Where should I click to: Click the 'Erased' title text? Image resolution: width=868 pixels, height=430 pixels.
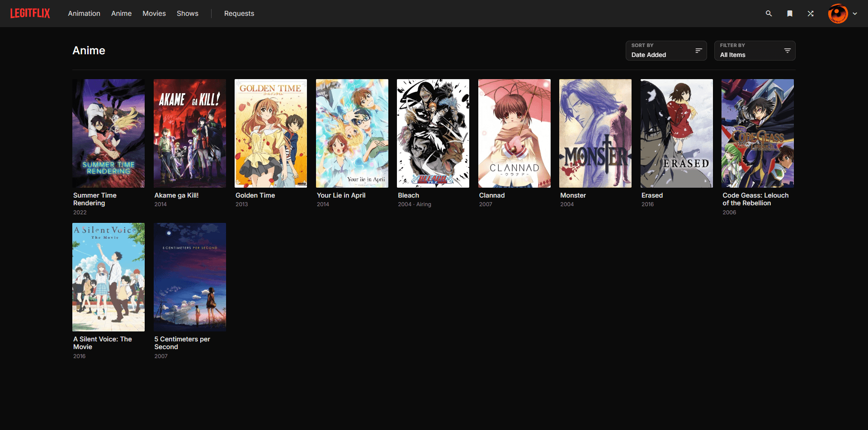652,195
